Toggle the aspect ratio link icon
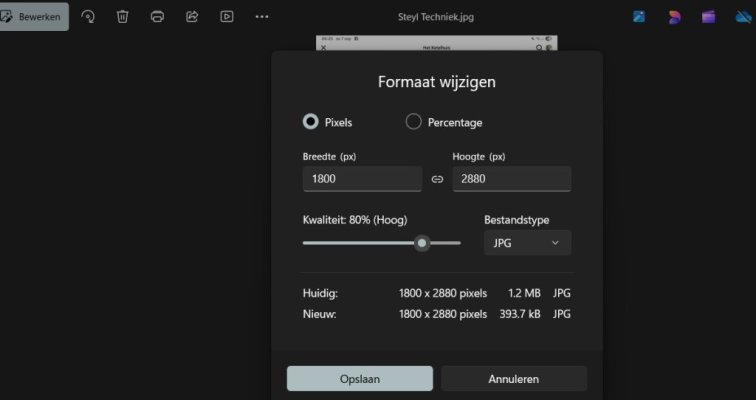The image size is (756, 400). point(437,180)
